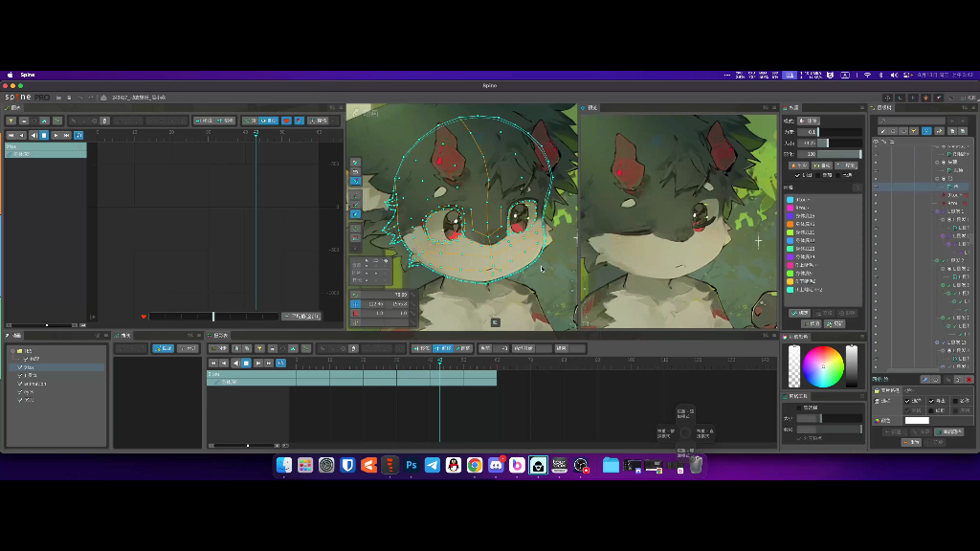Jump to first frame in Dopesheet
This screenshot has width=980, height=551.
tap(213, 363)
